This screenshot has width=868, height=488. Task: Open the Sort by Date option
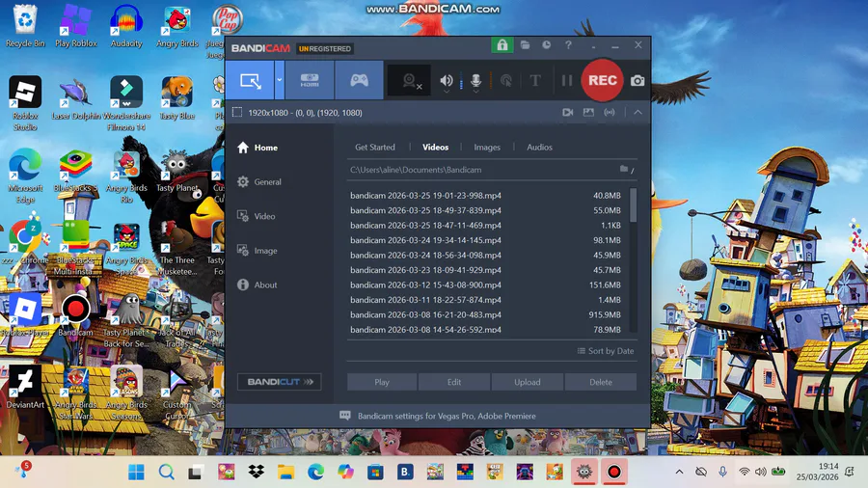(x=606, y=351)
